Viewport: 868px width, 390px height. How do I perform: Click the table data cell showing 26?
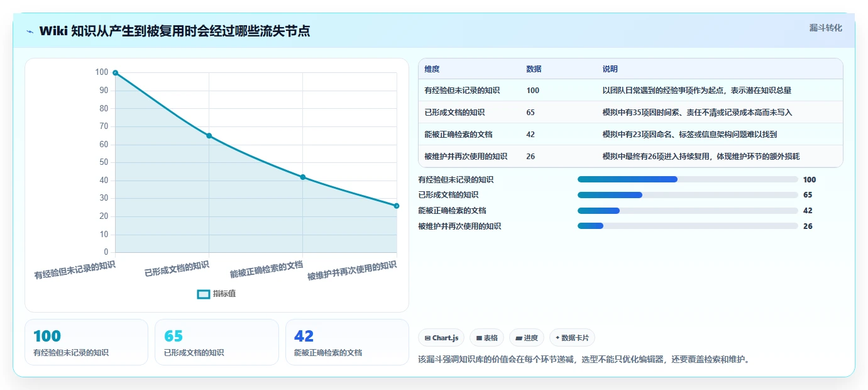tap(530, 157)
